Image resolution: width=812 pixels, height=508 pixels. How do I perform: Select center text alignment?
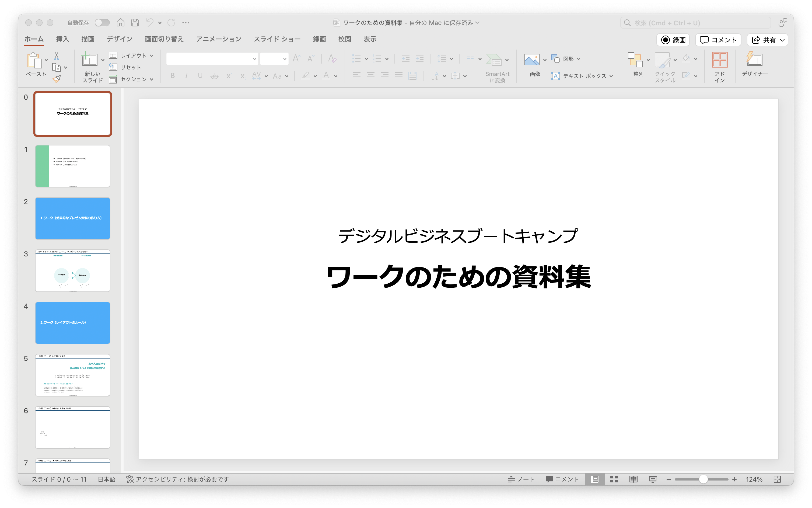coord(371,76)
